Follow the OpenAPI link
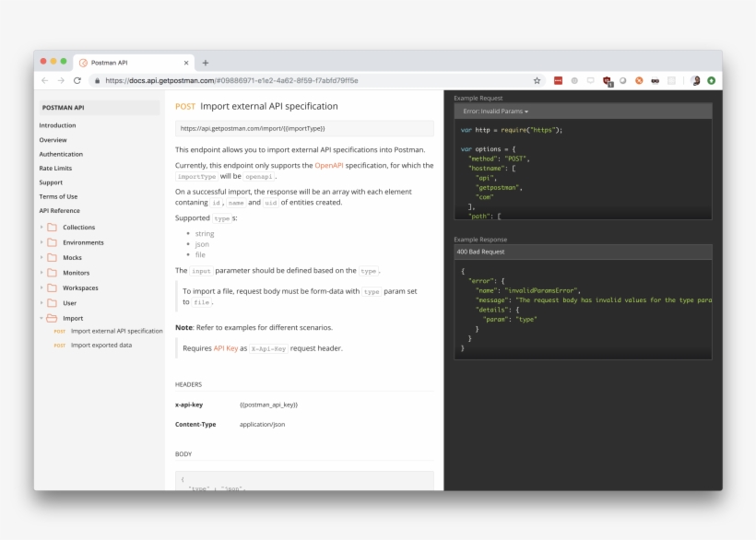Image resolution: width=756 pixels, height=540 pixels. pos(329,165)
